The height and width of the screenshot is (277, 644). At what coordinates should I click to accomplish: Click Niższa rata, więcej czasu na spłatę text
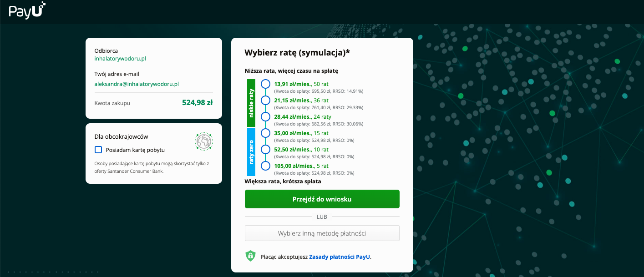(291, 71)
